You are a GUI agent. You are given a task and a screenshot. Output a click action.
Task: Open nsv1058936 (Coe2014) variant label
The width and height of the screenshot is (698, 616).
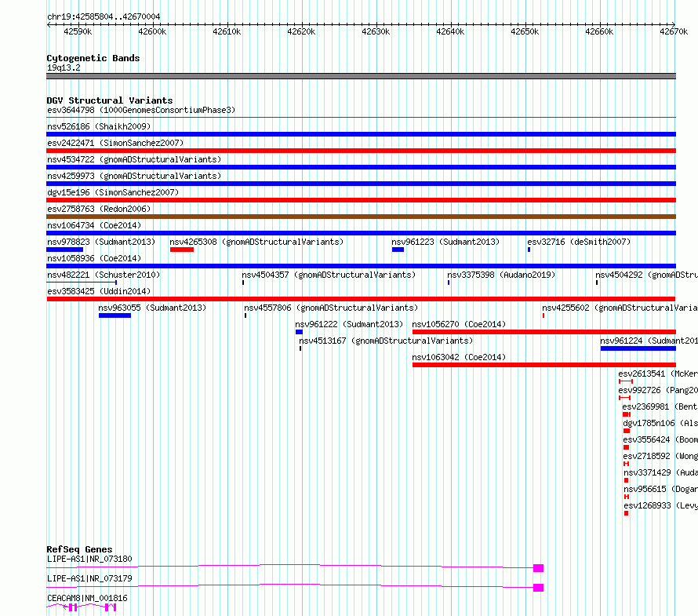[94, 258]
